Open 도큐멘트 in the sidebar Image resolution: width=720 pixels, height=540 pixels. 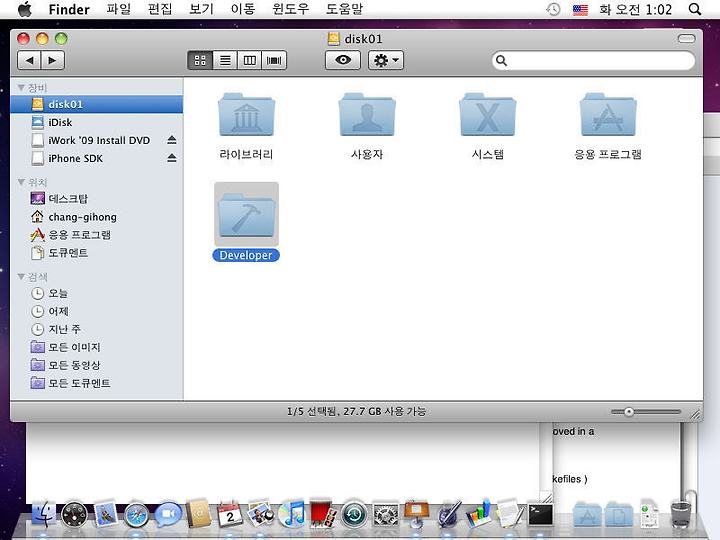tap(96, 253)
